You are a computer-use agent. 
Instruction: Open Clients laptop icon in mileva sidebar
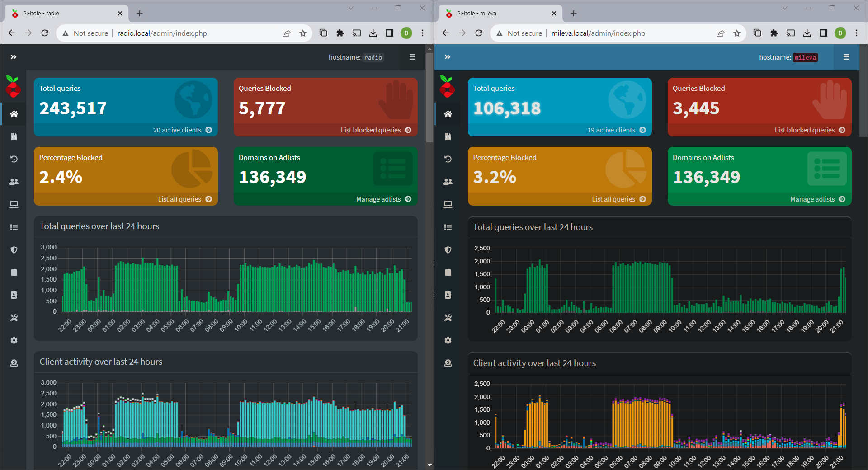pos(448,204)
